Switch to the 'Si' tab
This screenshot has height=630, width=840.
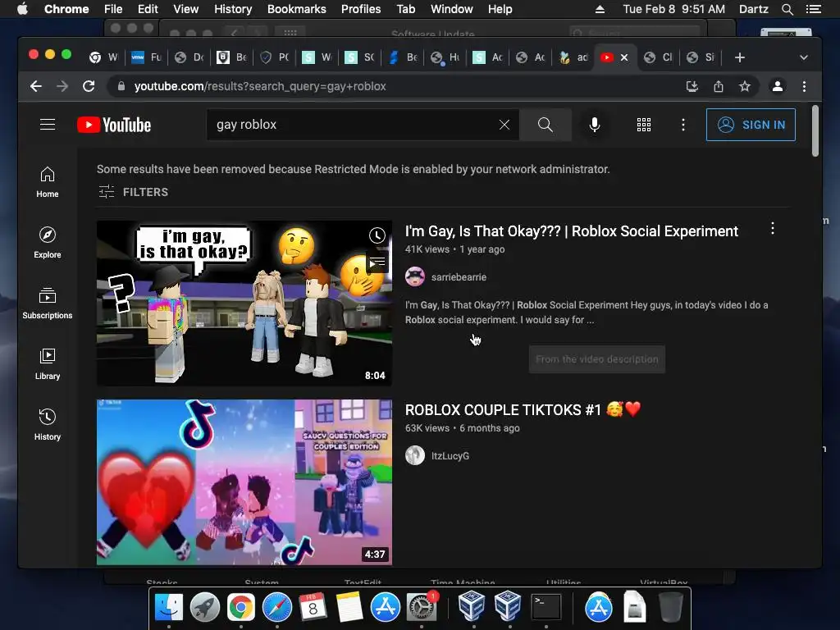point(701,57)
